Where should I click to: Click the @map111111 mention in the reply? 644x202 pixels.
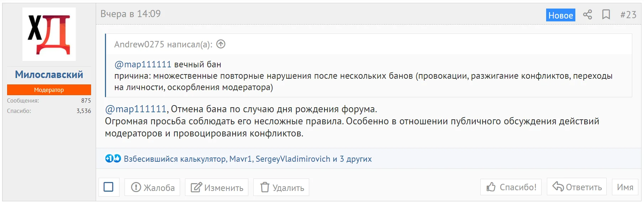pos(136,109)
